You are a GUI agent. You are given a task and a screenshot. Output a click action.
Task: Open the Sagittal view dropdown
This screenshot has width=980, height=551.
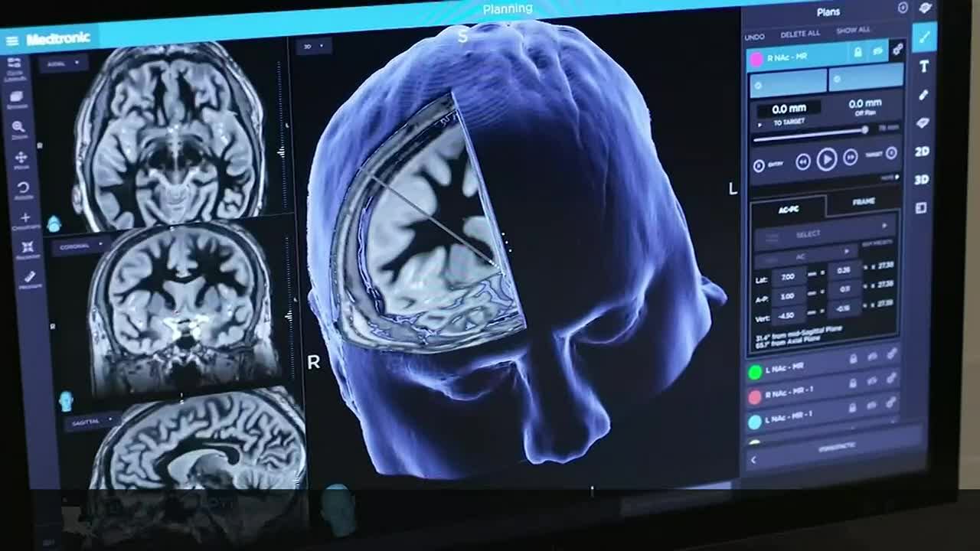point(93,420)
